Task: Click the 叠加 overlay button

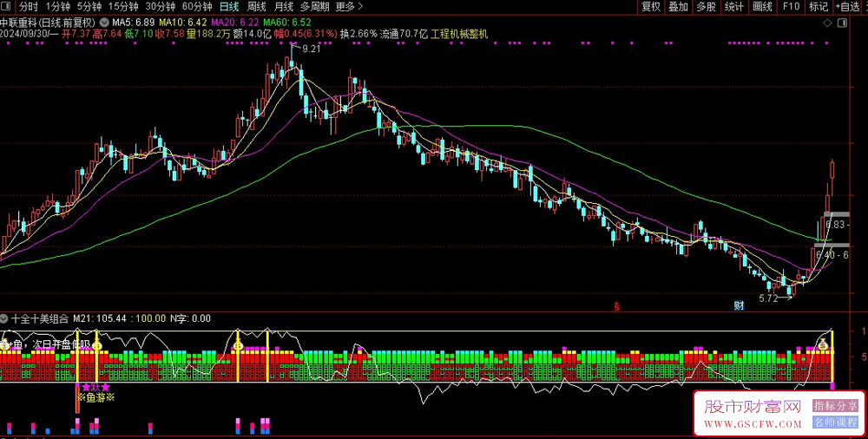Action: pos(679,7)
